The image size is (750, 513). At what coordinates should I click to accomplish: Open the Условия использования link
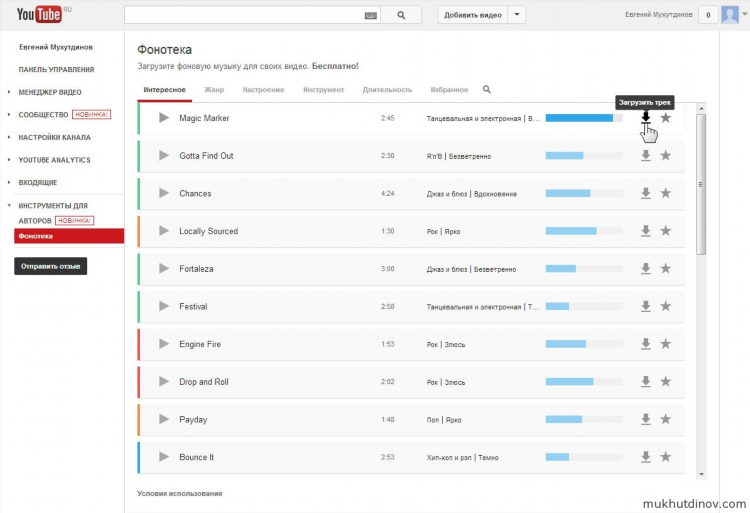[179, 493]
